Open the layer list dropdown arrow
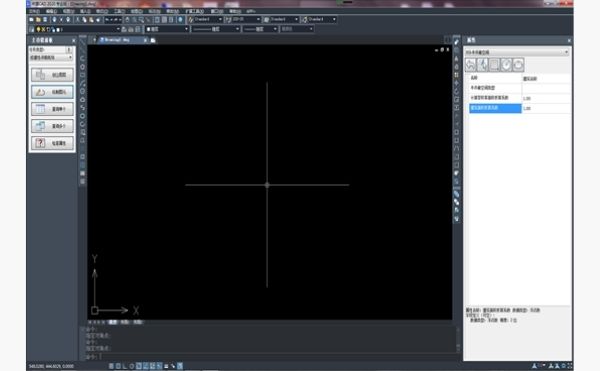 click(118, 29)
